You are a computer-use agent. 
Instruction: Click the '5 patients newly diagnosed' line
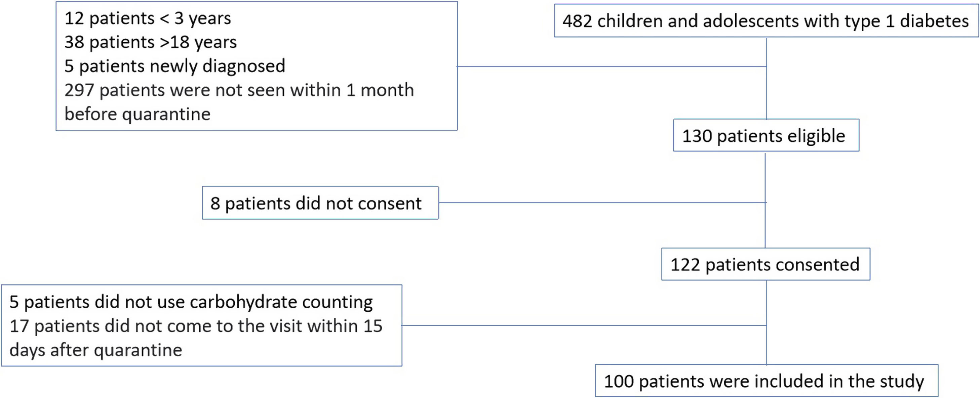(174, 66)
